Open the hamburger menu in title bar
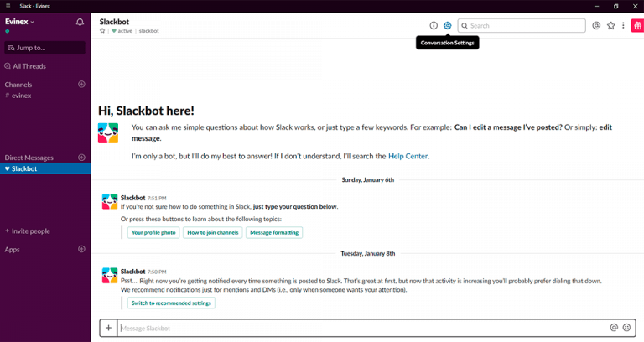 click(x=8, y=6)
